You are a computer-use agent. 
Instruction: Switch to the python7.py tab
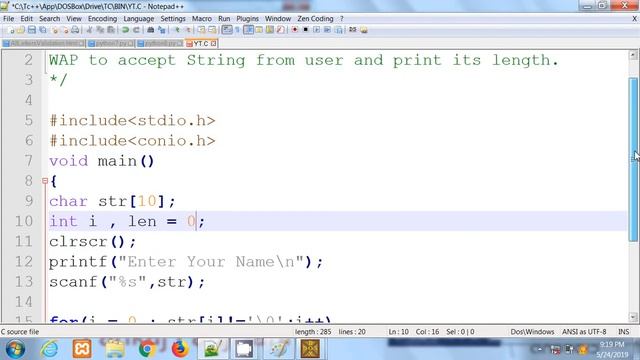[x=111, y=43]
